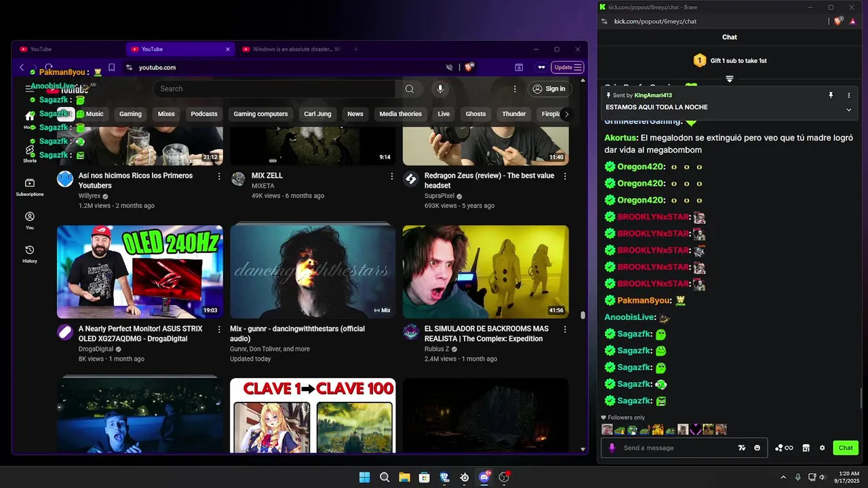This screenshot has height=488, width=868.
Task: Click the Rubius Z channel avatar
Action: [x=411, y=332]
